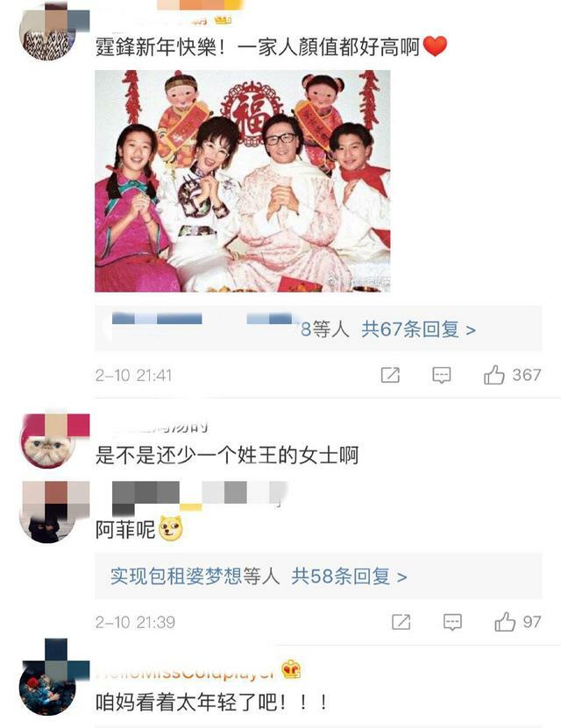Screen dimensions: 561x728
Task: Expand 共58条回复 replies thread
Action: tap(349, 576)
